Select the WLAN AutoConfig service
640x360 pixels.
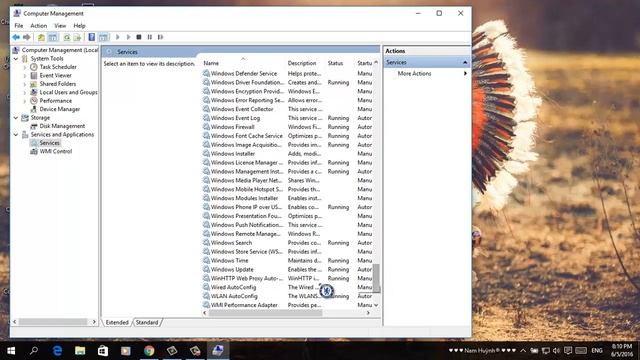[234, 296]
